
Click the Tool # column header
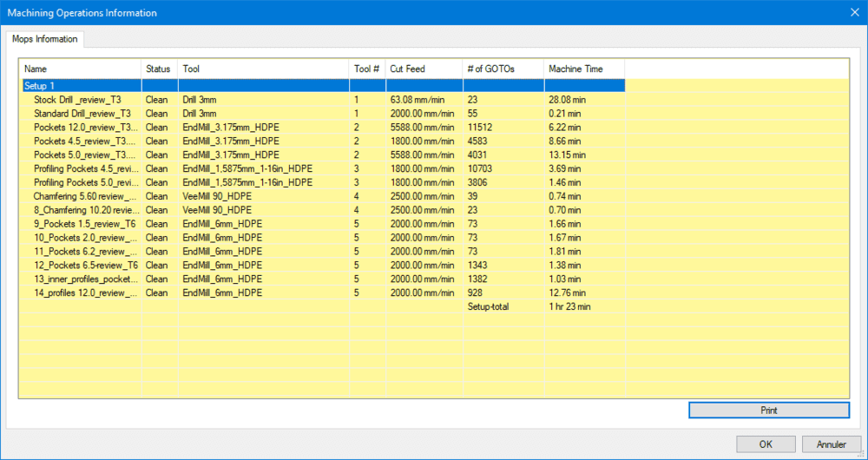click(x=367, y=69)
